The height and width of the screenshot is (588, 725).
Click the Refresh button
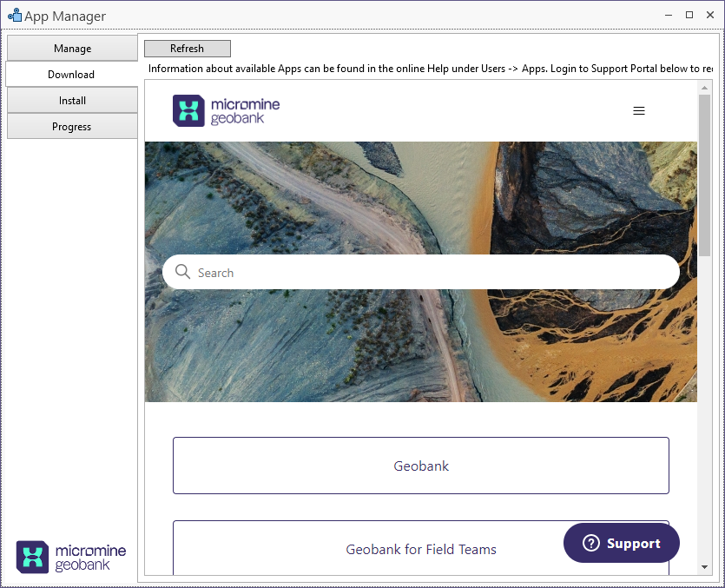click(188, 48)
